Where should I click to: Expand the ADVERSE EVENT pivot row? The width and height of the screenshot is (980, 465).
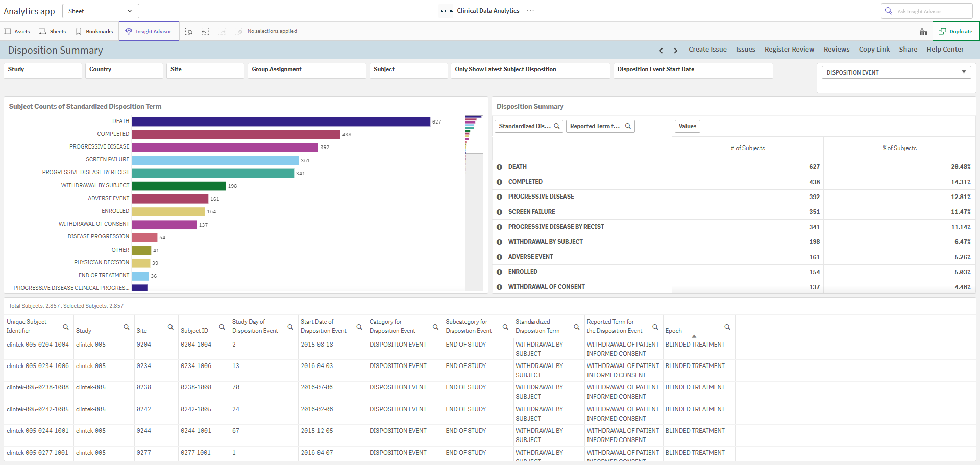click(x=499, y=257)
